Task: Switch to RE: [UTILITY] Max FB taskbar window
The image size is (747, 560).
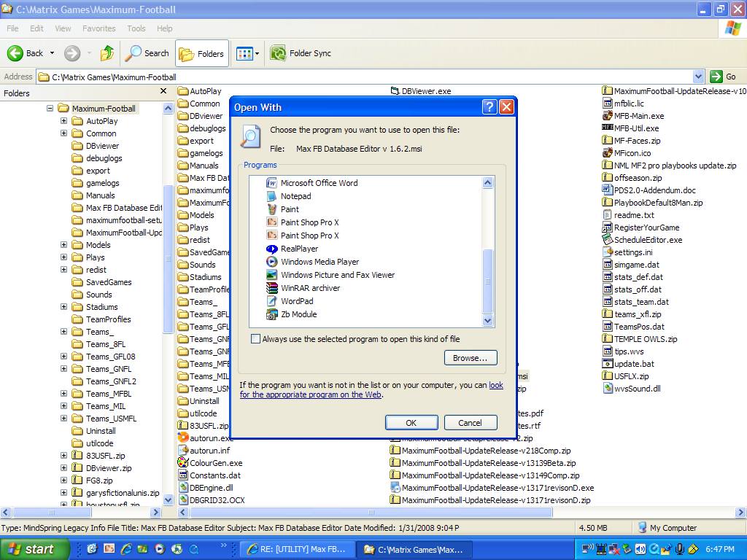Action: (297, 549)
